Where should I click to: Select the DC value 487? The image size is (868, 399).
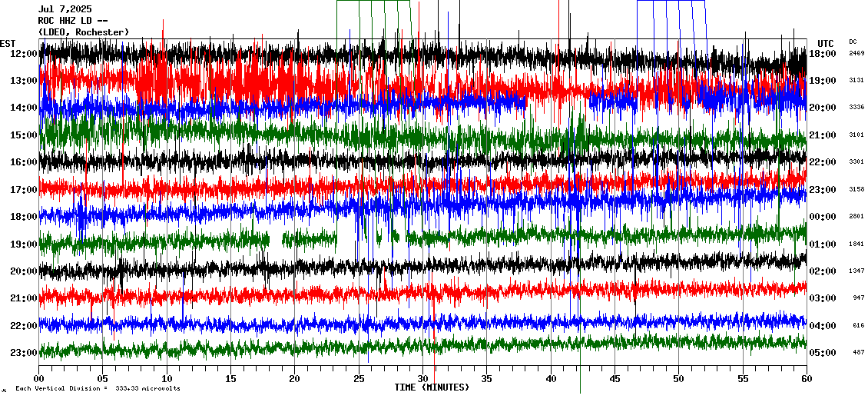tap(858, 353)
